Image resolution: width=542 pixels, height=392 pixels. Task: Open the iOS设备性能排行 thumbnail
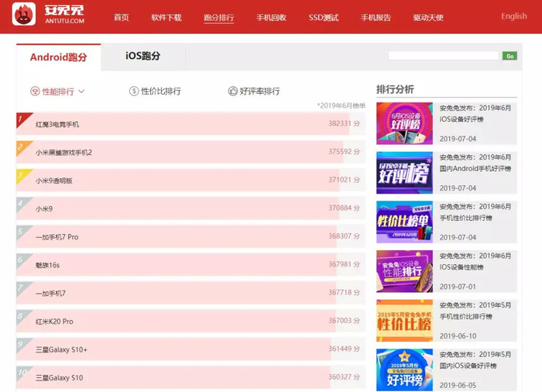tap(404, 271)
